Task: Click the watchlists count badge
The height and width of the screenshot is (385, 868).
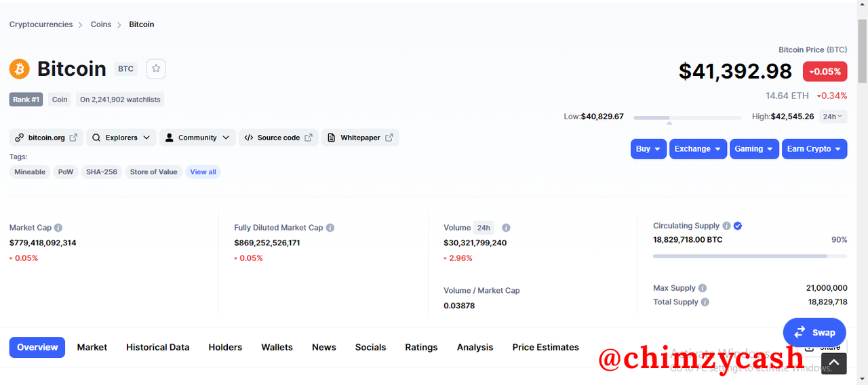Action: [120, 100]
